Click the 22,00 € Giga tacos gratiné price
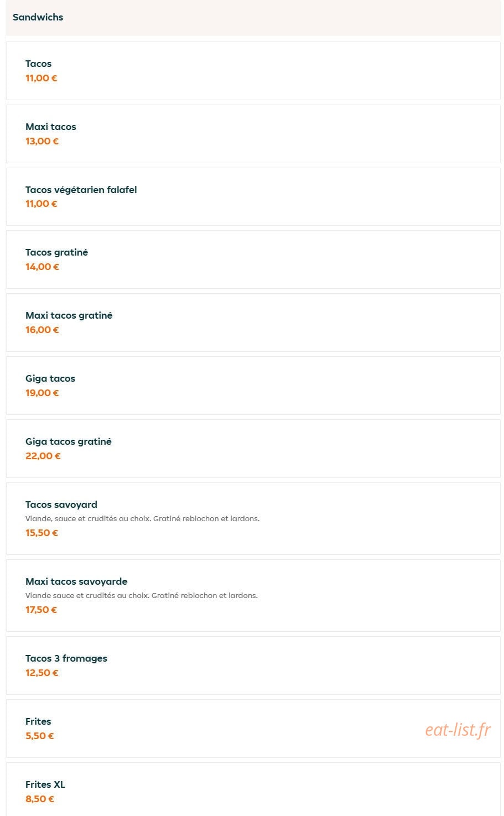504x816 pixels. pyautogui.click(x=43, y=456)
